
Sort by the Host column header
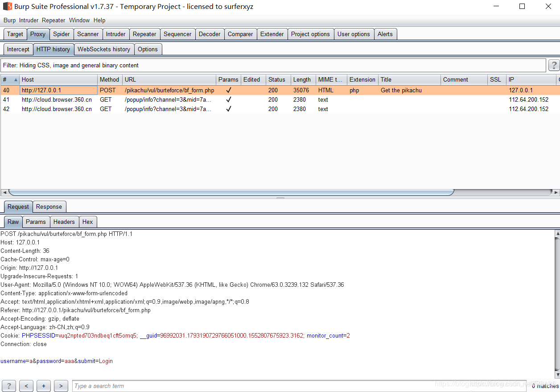(58, 80)
